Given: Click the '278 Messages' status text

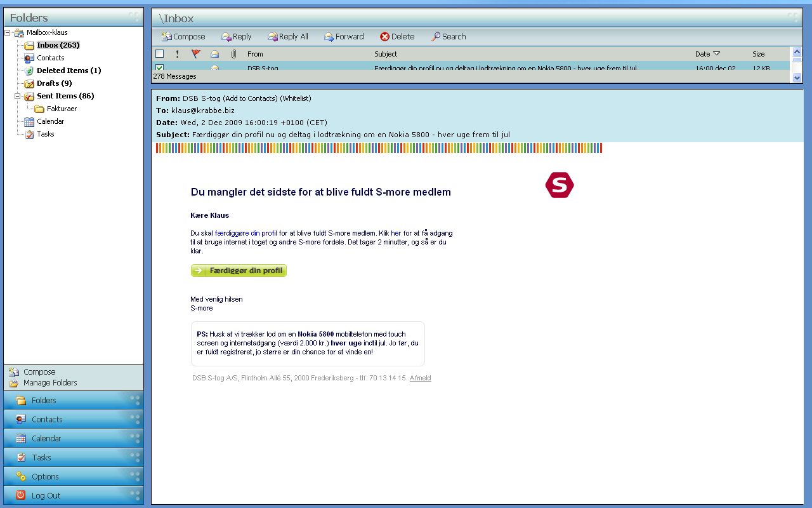Looking at the screenshot, I should point(174,76).
